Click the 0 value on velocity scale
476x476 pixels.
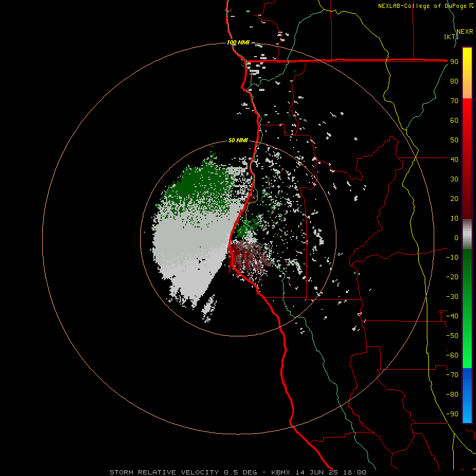456,237
